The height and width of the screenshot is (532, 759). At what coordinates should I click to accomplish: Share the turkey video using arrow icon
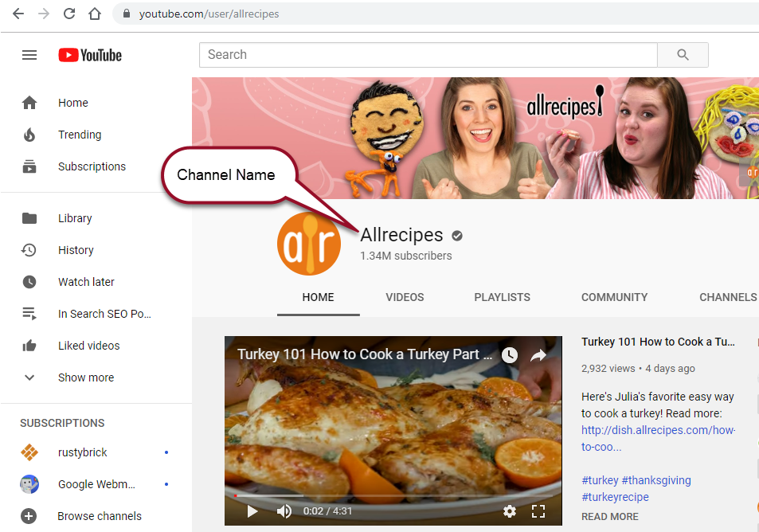(x=538, y=355)
